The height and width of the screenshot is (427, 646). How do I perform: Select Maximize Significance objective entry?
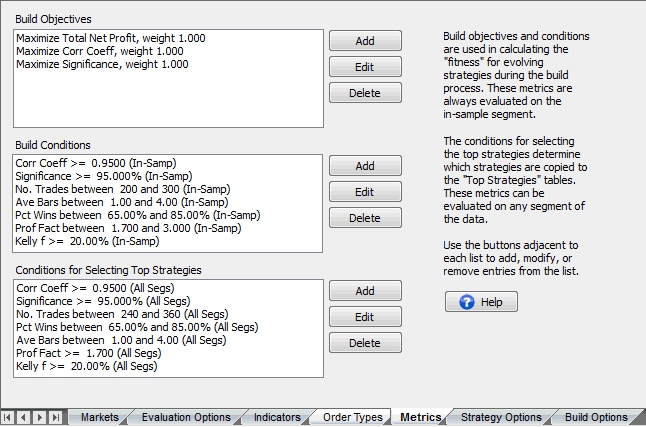coord(102,64)
